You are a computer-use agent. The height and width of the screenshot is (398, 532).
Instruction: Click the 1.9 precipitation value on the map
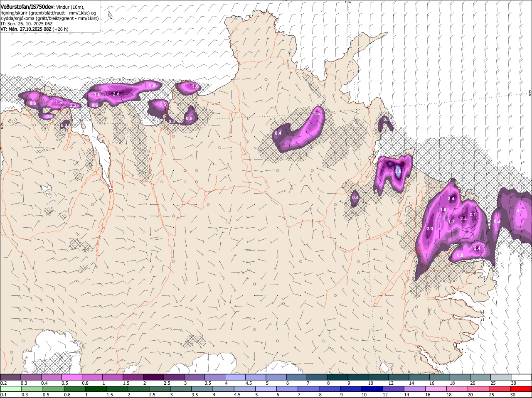[x=443, y=210]
